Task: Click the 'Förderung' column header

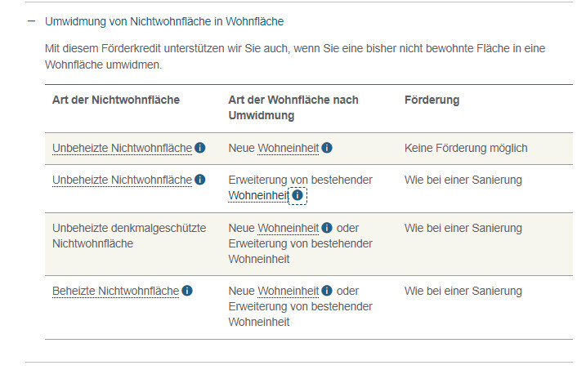Action: click(x=432, y=100)
